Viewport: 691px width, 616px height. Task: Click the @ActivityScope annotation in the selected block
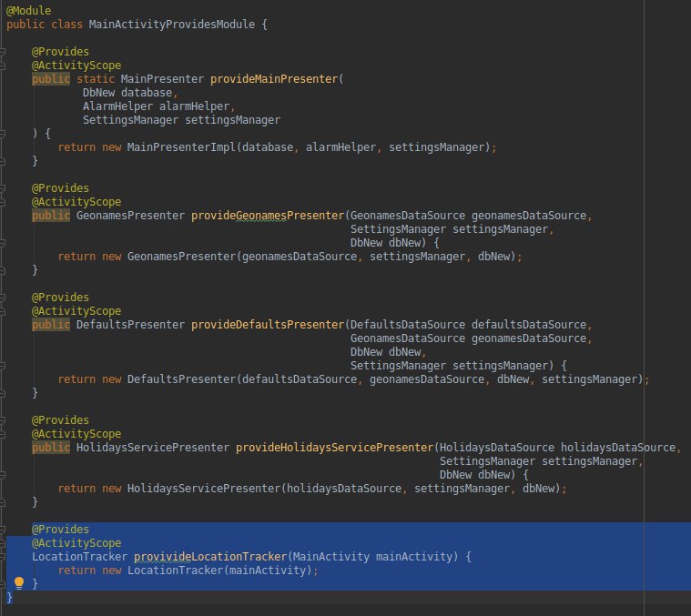[76, 543]
